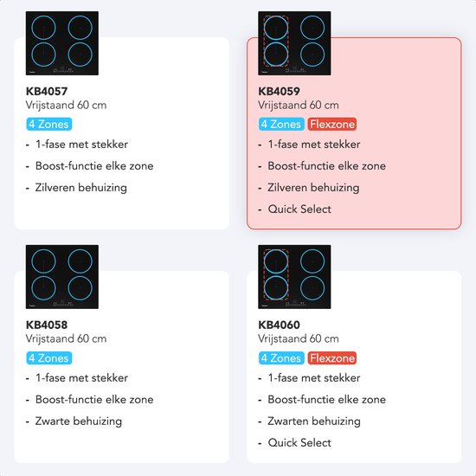Screen dimensions: 476x476
Task: Open the KB4059 hob product image
Action: point(294,43)
